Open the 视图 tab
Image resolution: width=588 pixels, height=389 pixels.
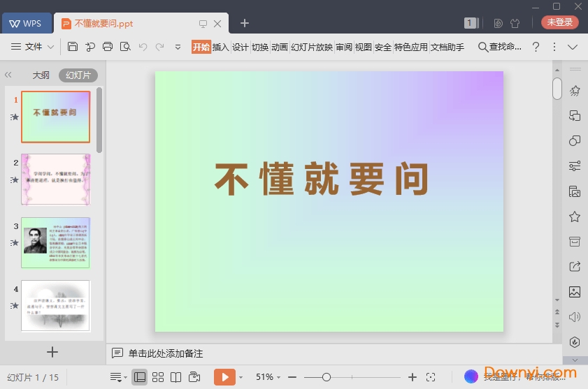click(x=364, y=47)
